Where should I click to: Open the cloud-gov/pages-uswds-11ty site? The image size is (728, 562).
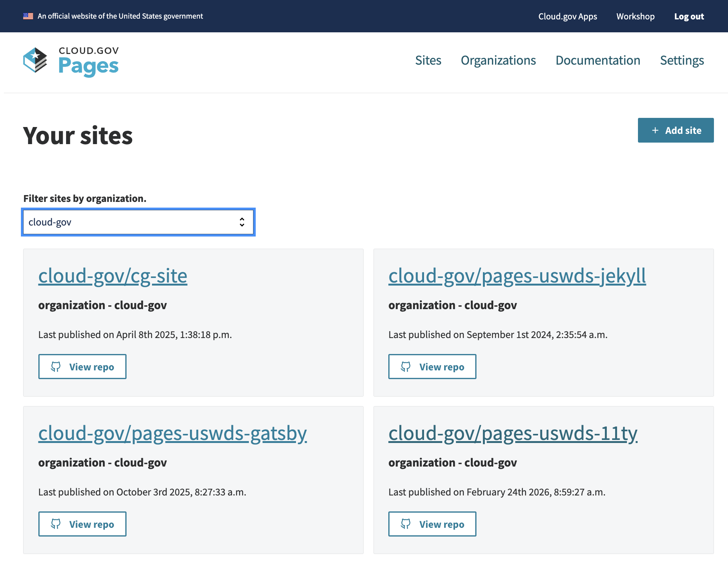coord(513,433)
